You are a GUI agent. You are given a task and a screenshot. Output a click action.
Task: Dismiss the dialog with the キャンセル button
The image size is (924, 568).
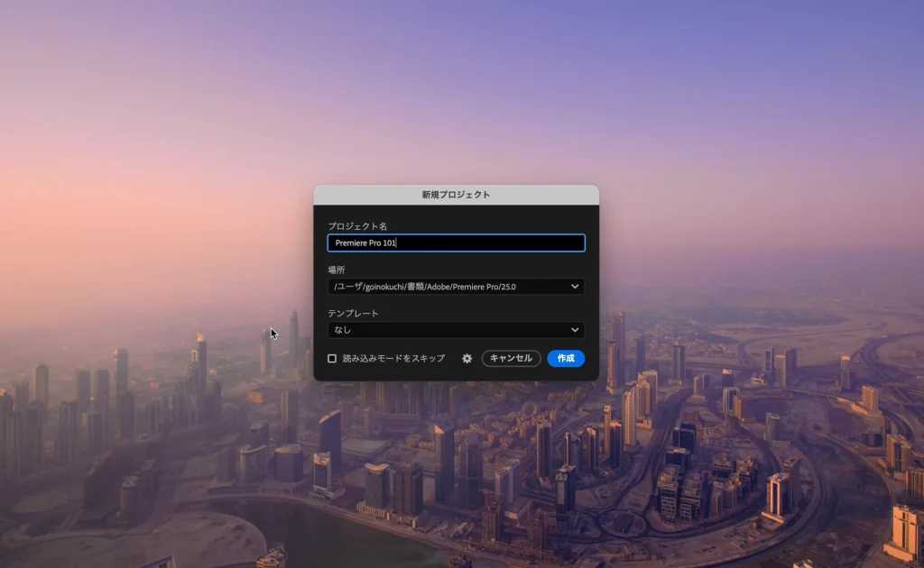511,358
